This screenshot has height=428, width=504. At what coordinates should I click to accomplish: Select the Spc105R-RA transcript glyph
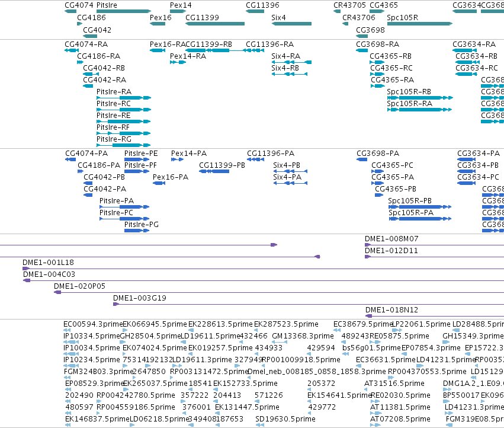pyautogui.click(x=420, y=110)
